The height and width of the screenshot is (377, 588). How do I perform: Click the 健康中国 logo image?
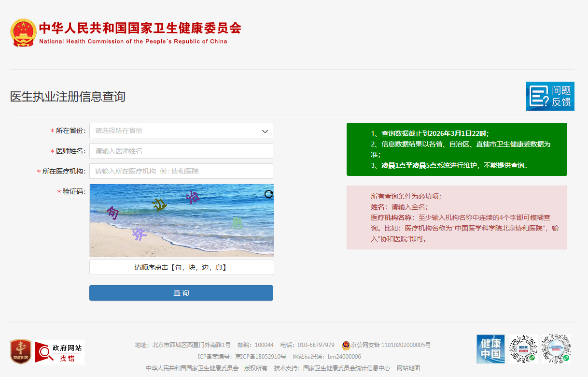click(x=490, y=349)
